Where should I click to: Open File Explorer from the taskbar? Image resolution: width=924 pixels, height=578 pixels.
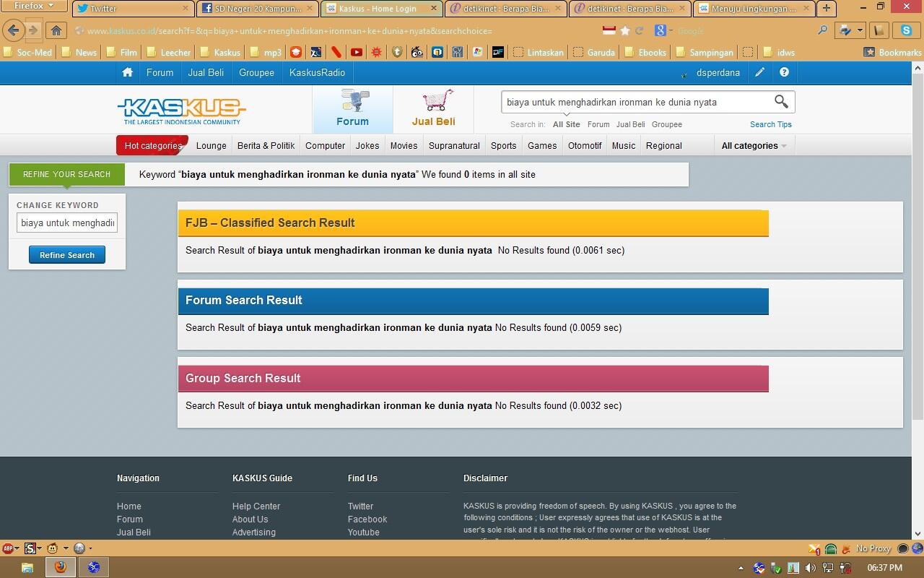[27, 567]
